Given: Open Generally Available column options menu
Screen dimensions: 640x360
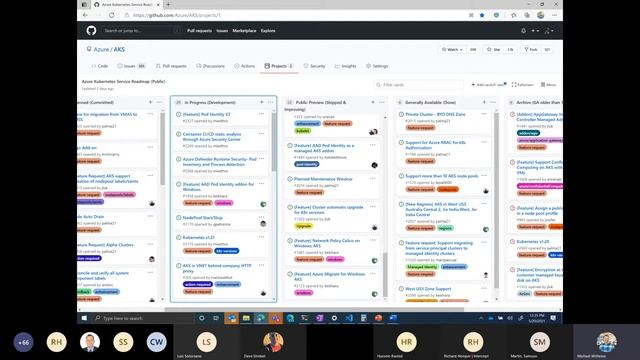Looking at the screenshot, I should tap(493, 102).
